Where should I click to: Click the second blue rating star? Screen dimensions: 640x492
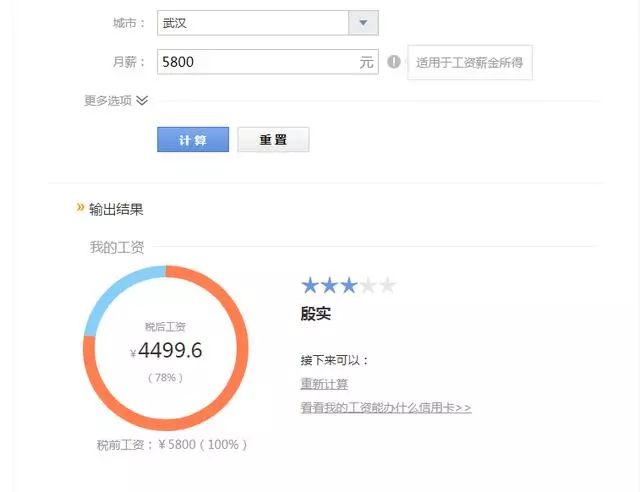pyautogui.click(x=329, y=285)
